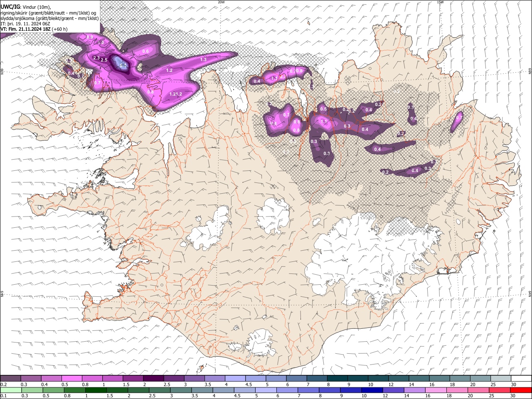Click the 'IT: þri. 19. 11. 2024 06Z' line
This screenshot has height=399, width=532.
(25, 24)
